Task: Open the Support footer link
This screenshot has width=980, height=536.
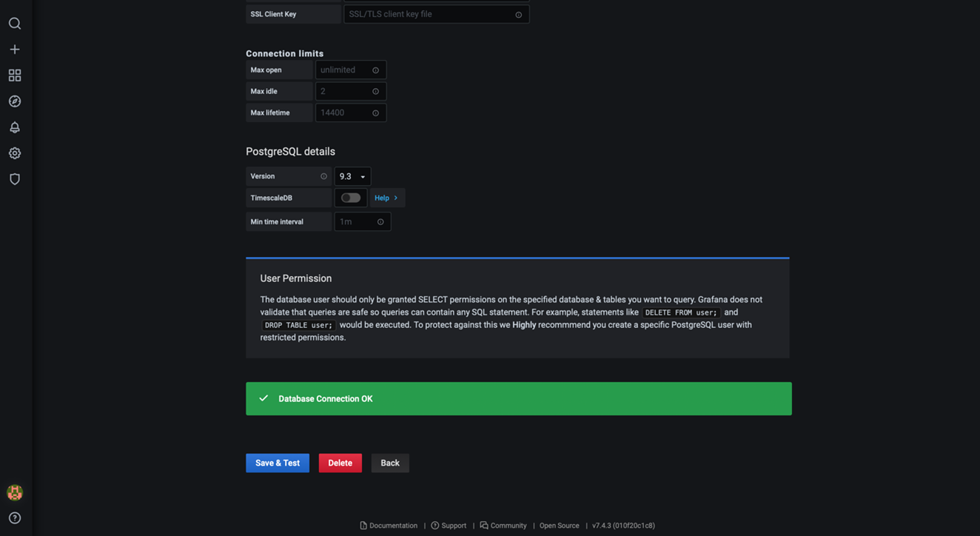Action: coord(449,526)
